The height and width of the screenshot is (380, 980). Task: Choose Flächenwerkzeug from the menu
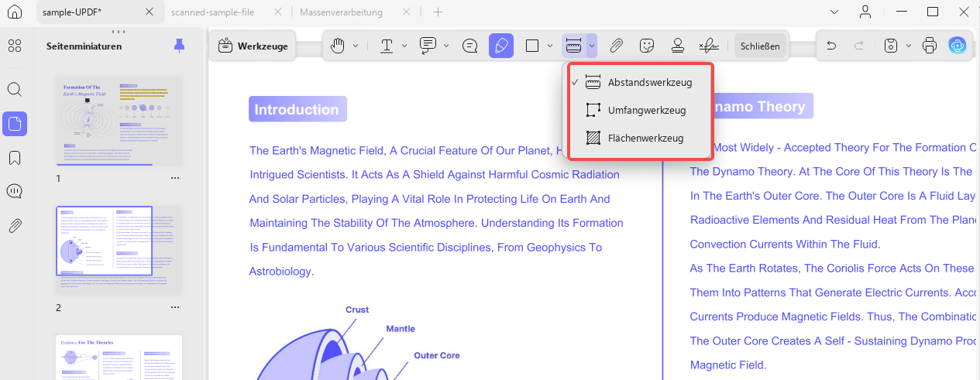click(640, 139)
